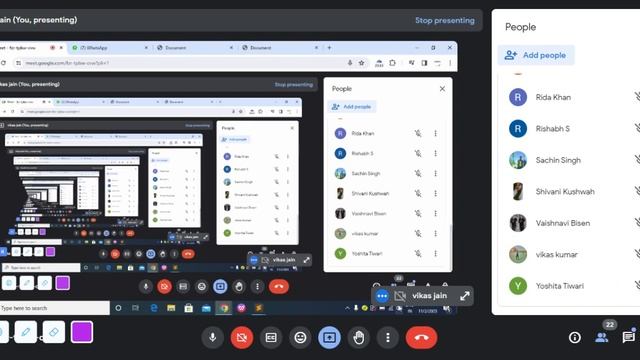Click Rida Khan's avatar in right panel
Screen dimensions: 640x360
[518, 97]
